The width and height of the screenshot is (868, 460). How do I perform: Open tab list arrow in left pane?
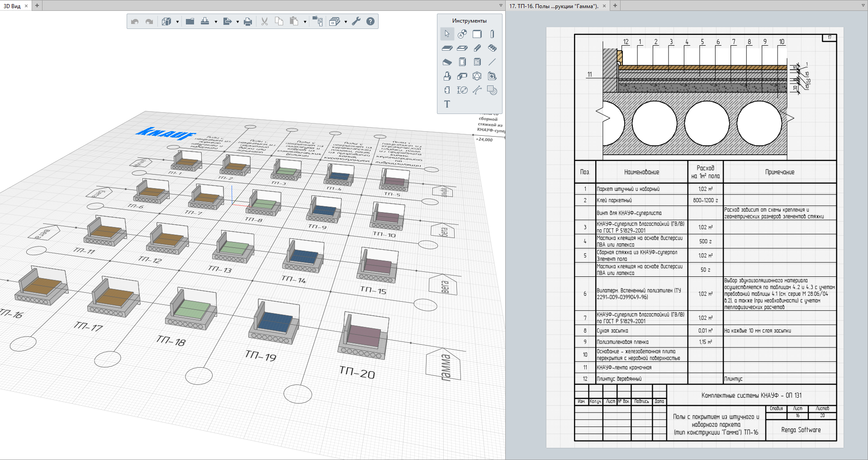pos(501,5)
